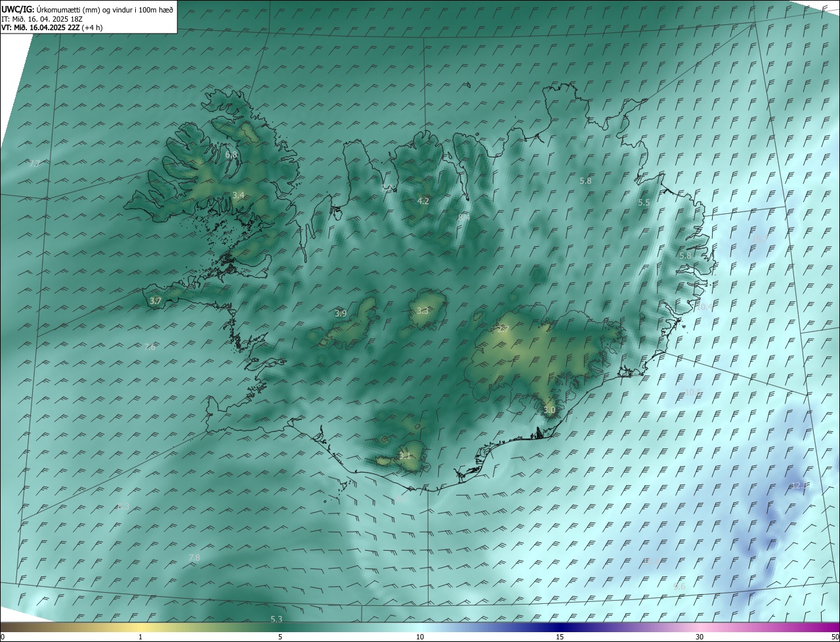The height and width of the screenshot is (642, 840).
Task: Click the 4.2 value in north Iceland
Action: pyautogui.click(x=423, y=201)
